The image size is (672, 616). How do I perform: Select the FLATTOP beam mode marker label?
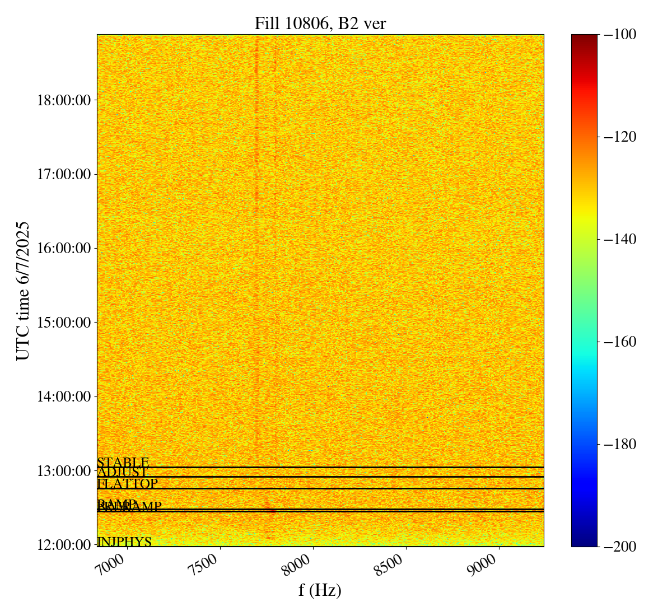pyautogui.click(x=128, y=484)
